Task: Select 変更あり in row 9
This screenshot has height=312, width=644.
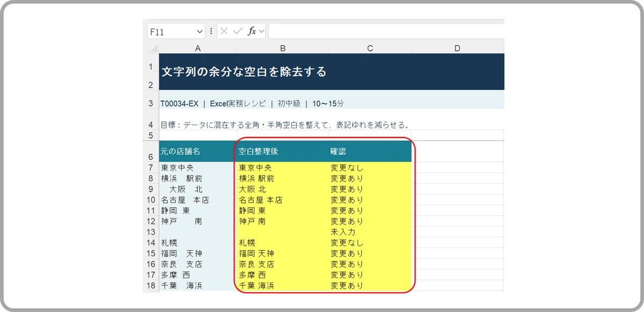Action: tap(370, 189)
